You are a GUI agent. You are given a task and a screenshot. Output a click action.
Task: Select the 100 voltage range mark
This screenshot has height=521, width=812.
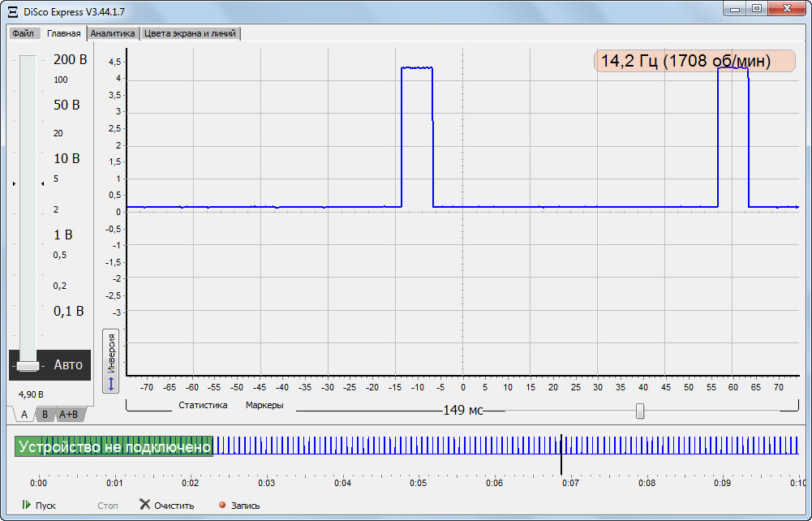click(61, 80)
